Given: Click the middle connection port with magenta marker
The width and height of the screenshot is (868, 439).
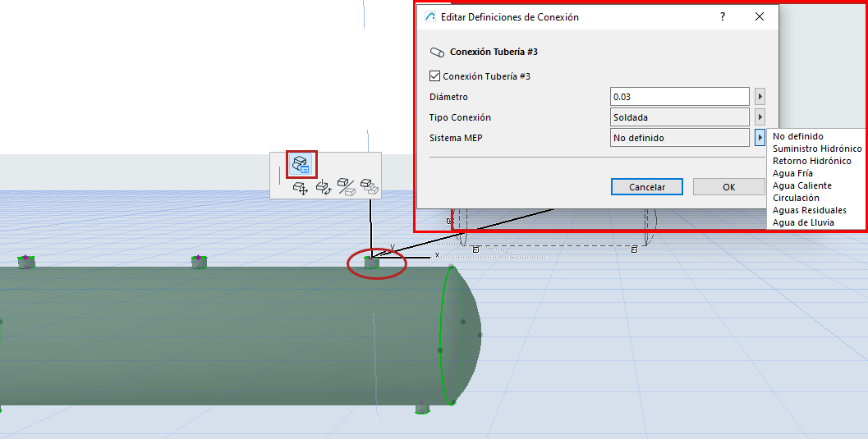Looking at the screenshot, I should coord(200,262).
